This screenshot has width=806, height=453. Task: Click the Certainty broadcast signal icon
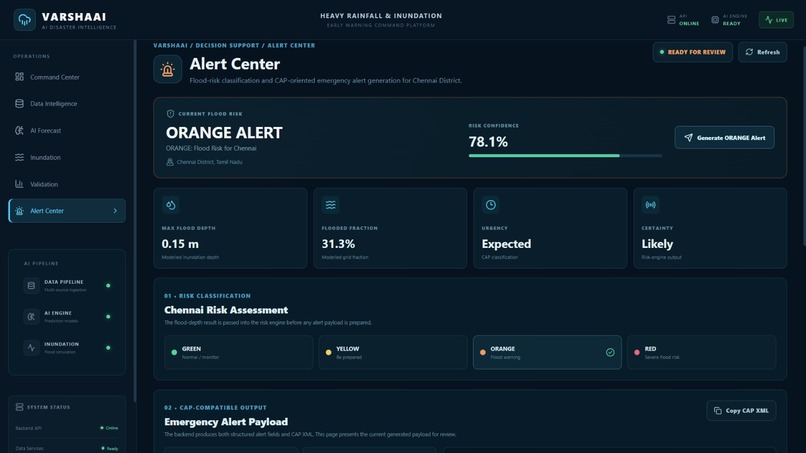651,205
